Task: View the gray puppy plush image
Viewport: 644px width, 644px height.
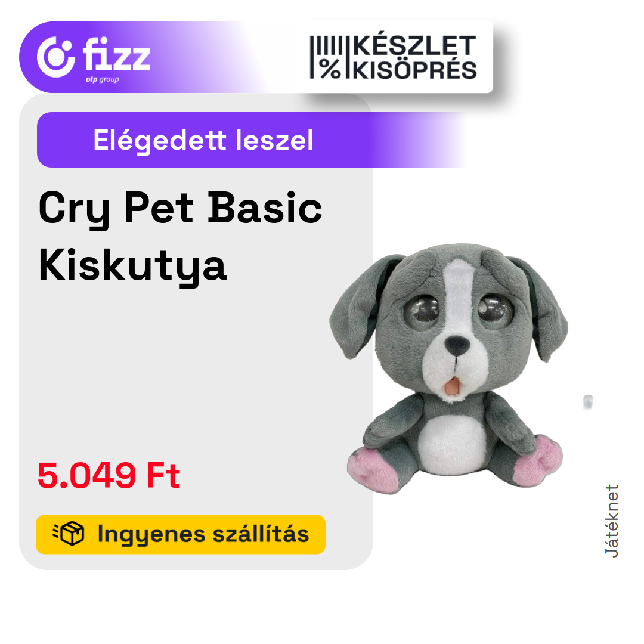Action: pyautogui.click(x=449, y=369)
